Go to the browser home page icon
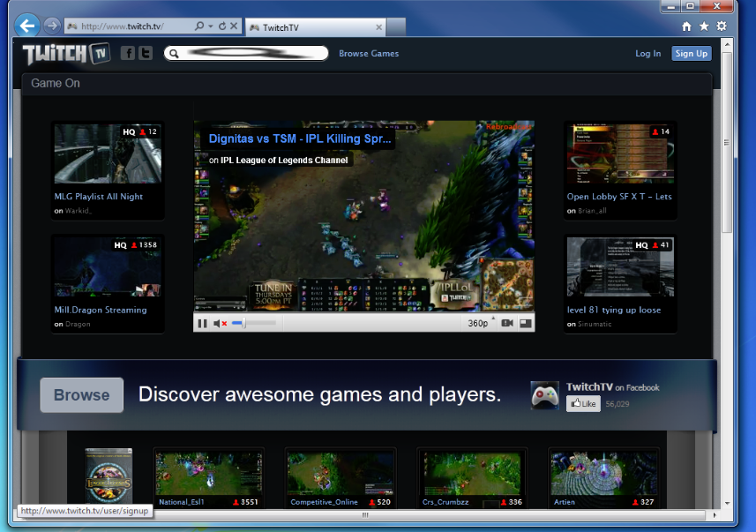 (x=686, y=26)
